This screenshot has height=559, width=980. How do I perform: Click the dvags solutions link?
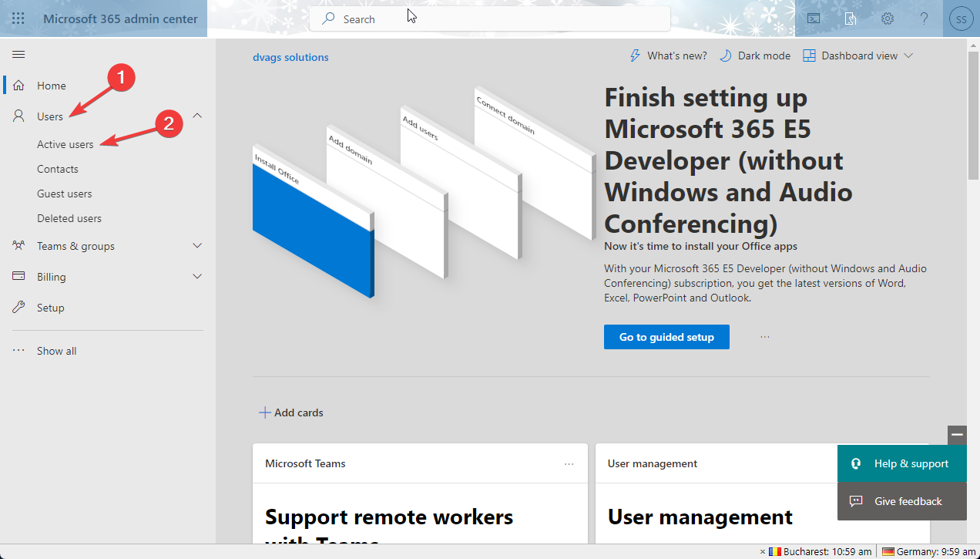click(x=290, y=57)
